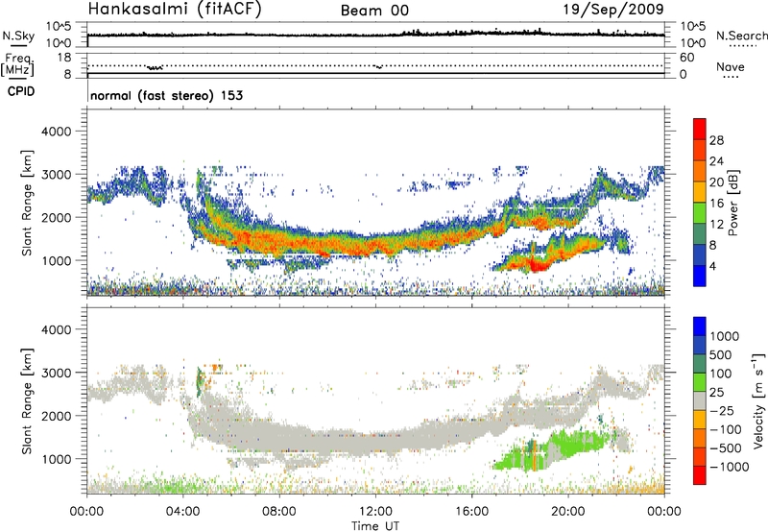The width and height of the screenshot is (768, 532).
Task: Click the red high-power patch near 18:30 UT
Action: (x=538, y=266)
